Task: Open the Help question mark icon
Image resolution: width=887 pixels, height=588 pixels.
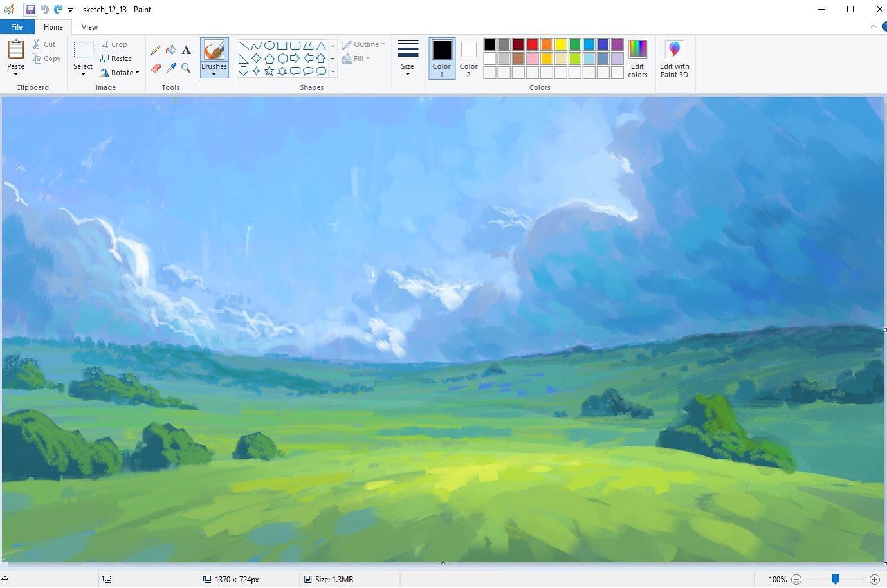Action: click(x=884, y=27)
